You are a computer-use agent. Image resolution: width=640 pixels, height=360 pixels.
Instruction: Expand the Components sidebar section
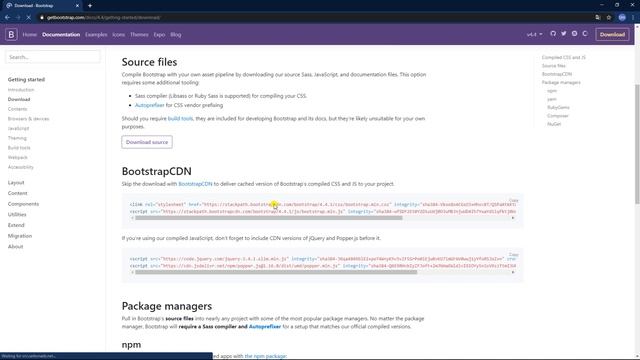click(23, 204)
